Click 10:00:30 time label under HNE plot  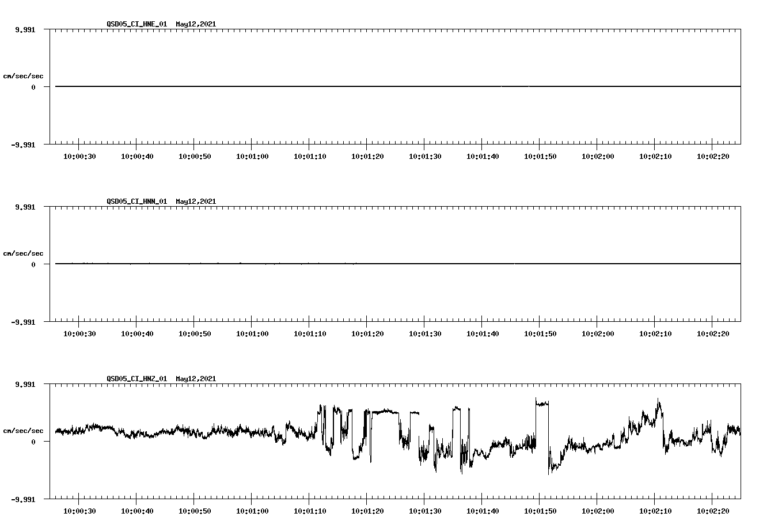[79, 157]
